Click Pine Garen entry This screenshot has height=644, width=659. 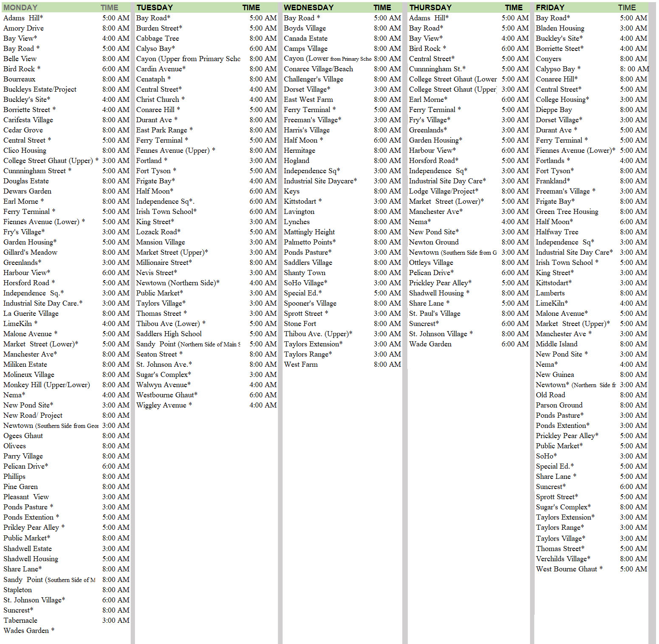[20, 487]
